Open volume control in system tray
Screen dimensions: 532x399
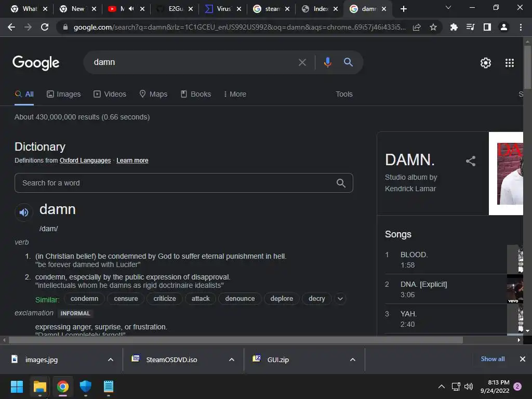pyautogui.click(x=469, y=387)
